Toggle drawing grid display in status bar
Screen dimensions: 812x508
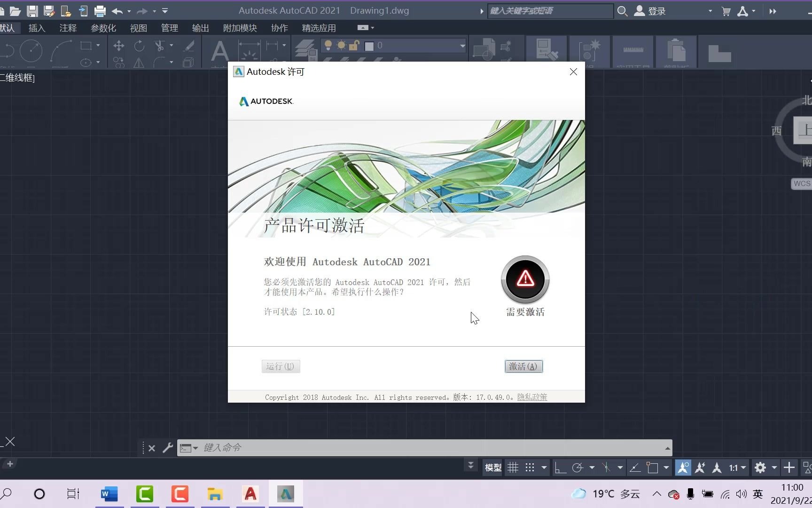tap(513, 468)
